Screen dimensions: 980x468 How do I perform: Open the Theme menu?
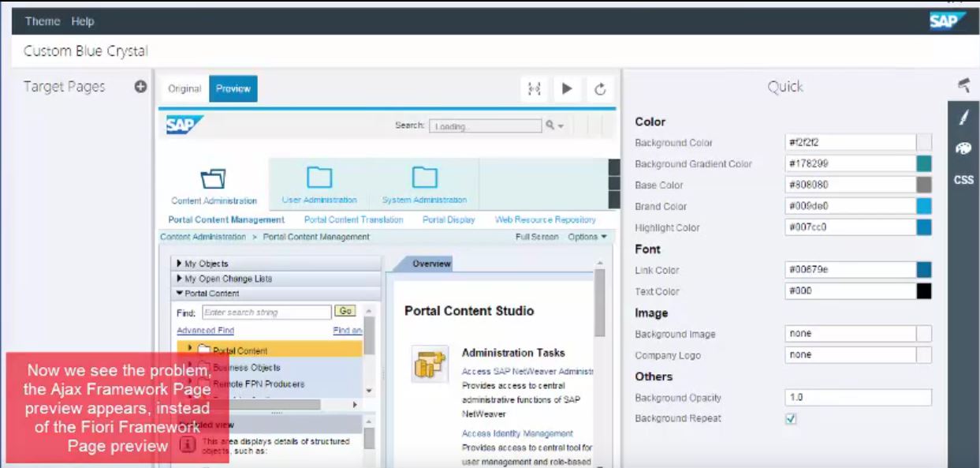pos(43,21)
